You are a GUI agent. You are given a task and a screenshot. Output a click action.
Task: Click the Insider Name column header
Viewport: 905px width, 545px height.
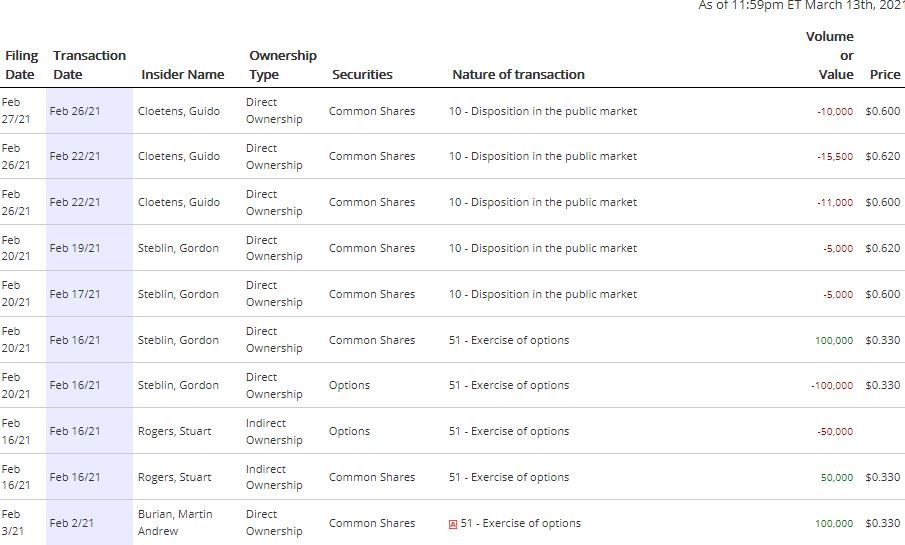[183, 74]
